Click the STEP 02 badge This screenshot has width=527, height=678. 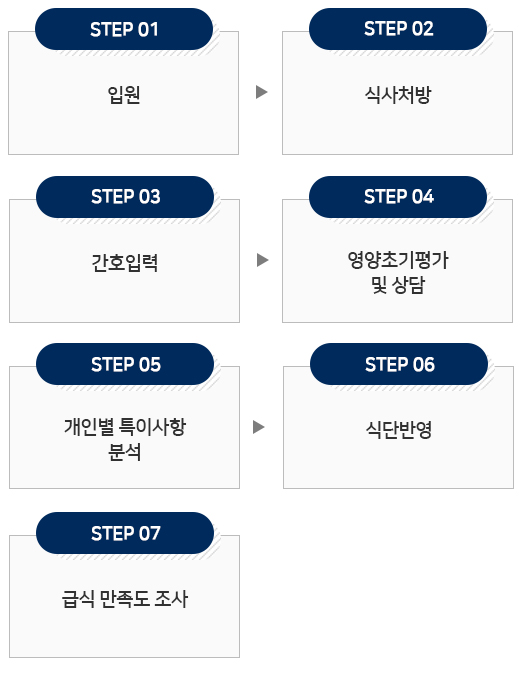tap(398, 29)
